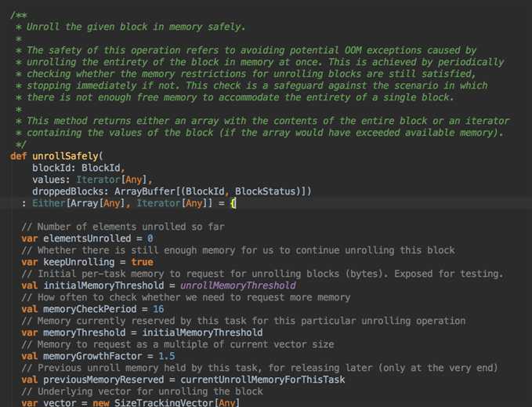Click the keepUnrolling variable name
The image size is (532, 407).
click(x=78, y=262)
